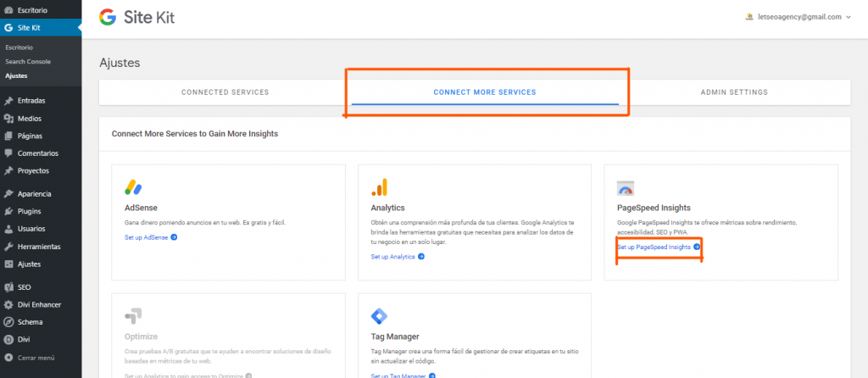
Task: Select Ajustes in the Site Kit submenu
Action: click(x=16, y=75)
